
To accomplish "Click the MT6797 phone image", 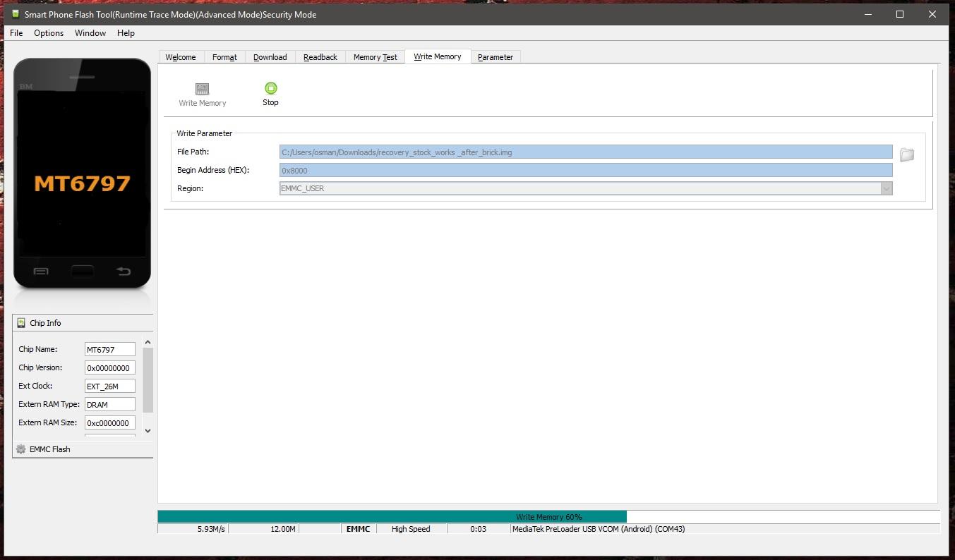I will [83, 175].
